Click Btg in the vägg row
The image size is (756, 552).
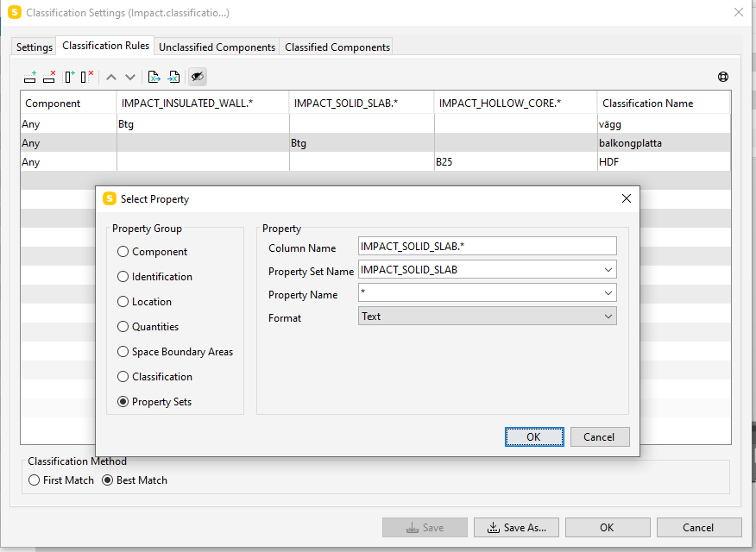tap(203, 124)
